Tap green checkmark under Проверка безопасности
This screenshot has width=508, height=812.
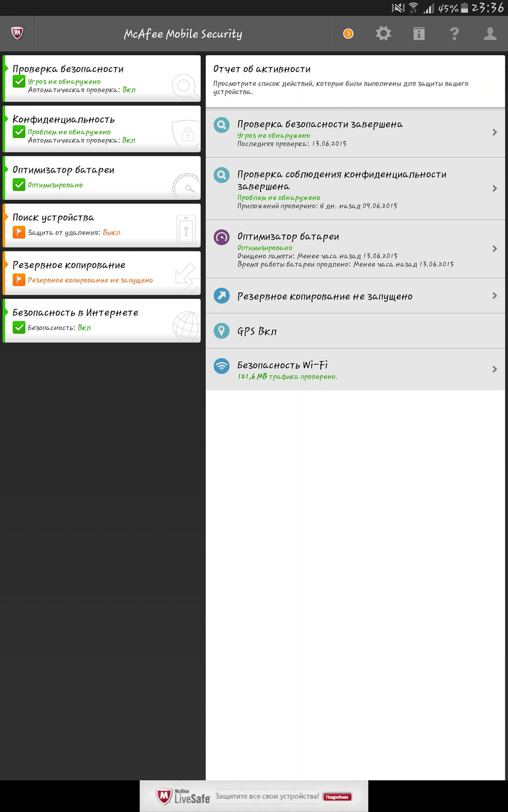click(19, 81)
